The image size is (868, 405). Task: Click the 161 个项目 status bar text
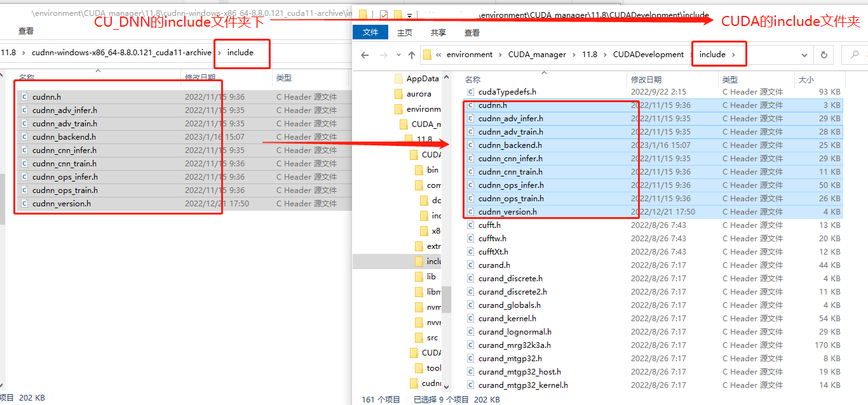[381, 399]
